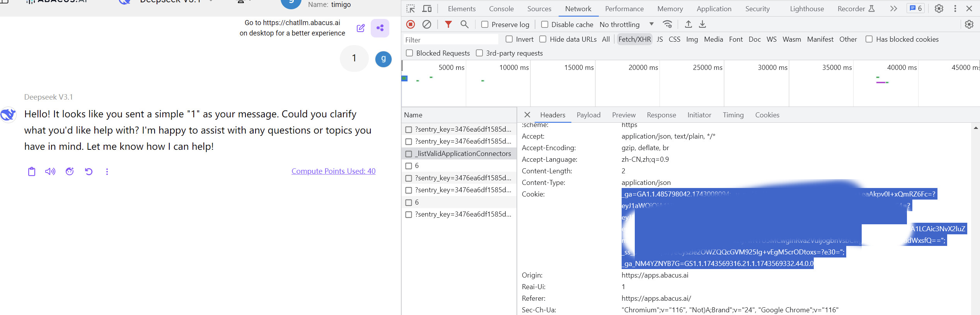
Task: Expand the more DevTools tabs chevron
Action: click(x=893, y=8)
